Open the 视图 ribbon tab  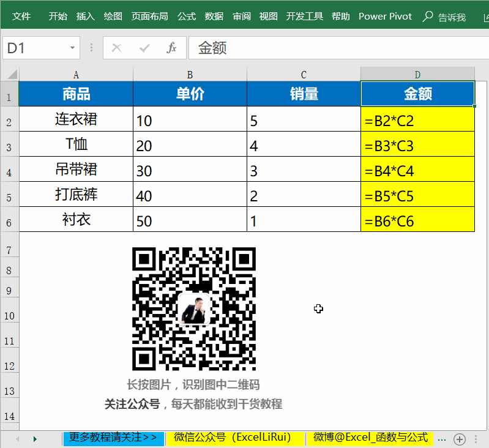click(x=268, y=16)
